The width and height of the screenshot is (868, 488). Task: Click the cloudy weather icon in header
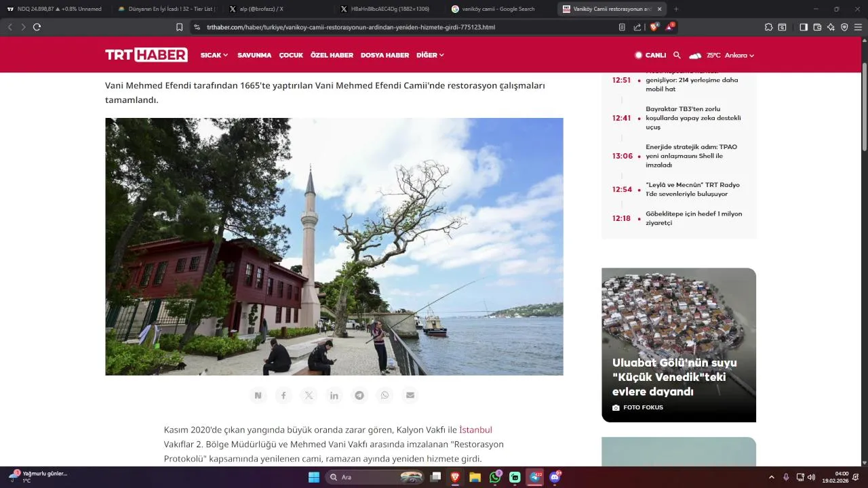click(x=695, y=56)
